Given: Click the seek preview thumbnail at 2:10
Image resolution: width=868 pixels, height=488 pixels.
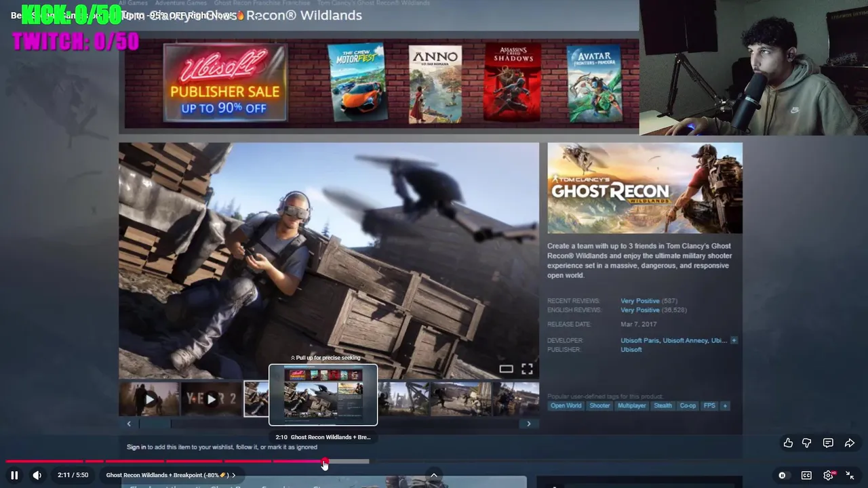Looking at the screenshot, I should (323, 395).
